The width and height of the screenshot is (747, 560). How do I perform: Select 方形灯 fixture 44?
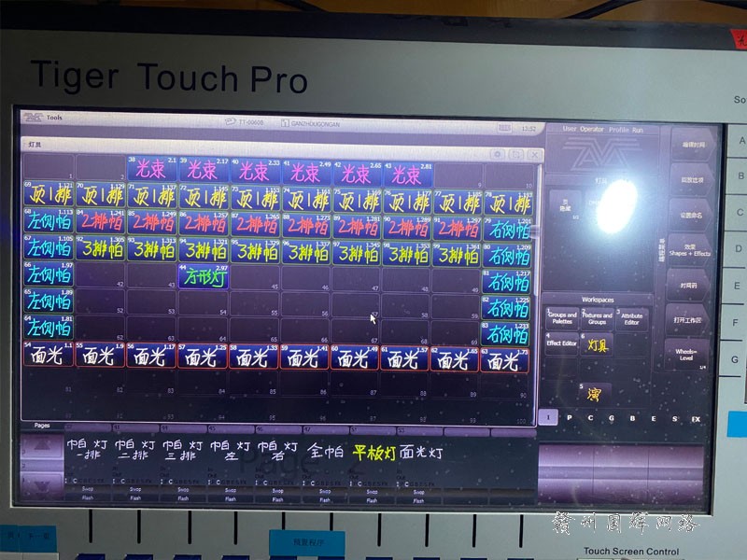204,276
